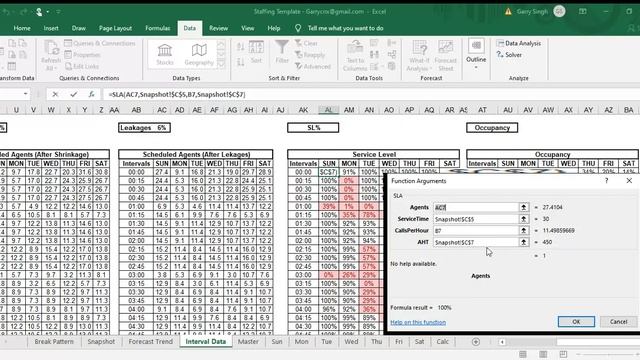This screenshot has height=360, width=640.
Task: Click Clear filter in Sort & Filter
Action: coord(306,43)
